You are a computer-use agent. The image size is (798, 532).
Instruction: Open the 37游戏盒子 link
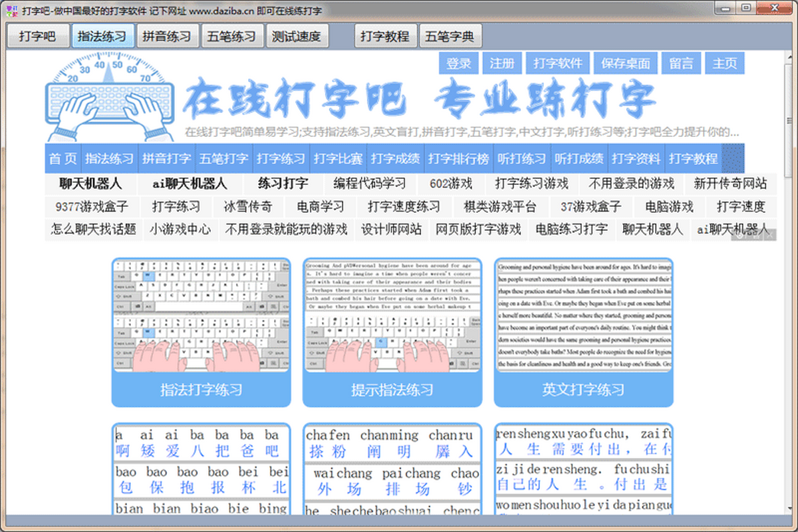pos(591,207)
